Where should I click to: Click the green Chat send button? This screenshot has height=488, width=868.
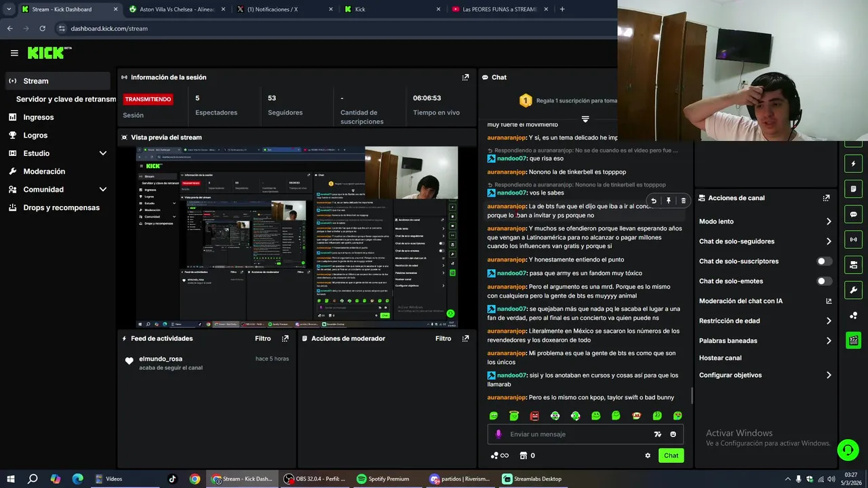671,455
